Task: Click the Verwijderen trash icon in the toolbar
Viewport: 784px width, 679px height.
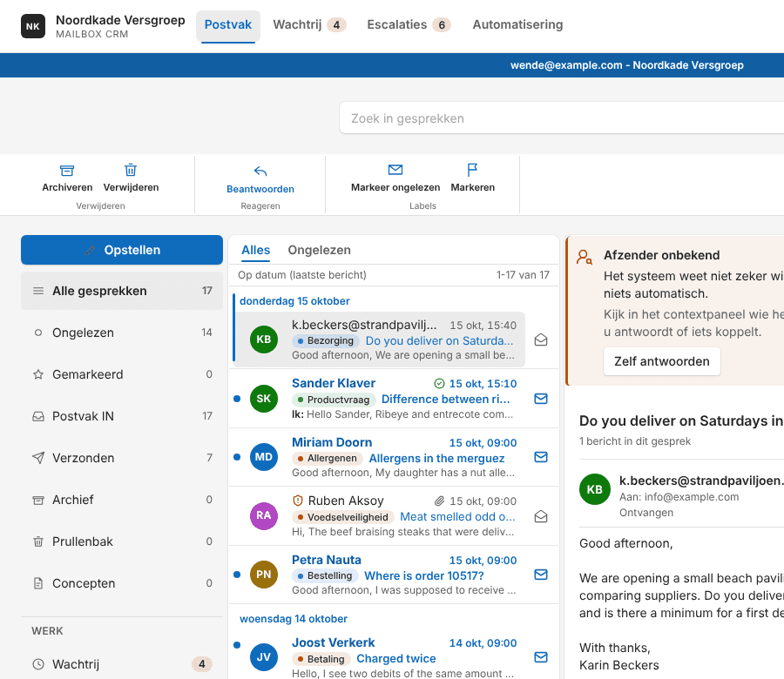Action: pyautogui.click(x=131, y=170)
